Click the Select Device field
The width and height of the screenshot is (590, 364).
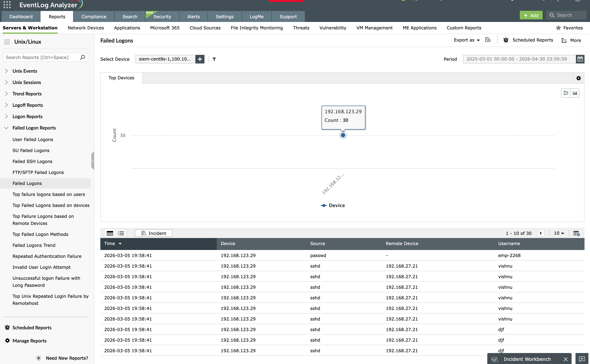point(165,59)
